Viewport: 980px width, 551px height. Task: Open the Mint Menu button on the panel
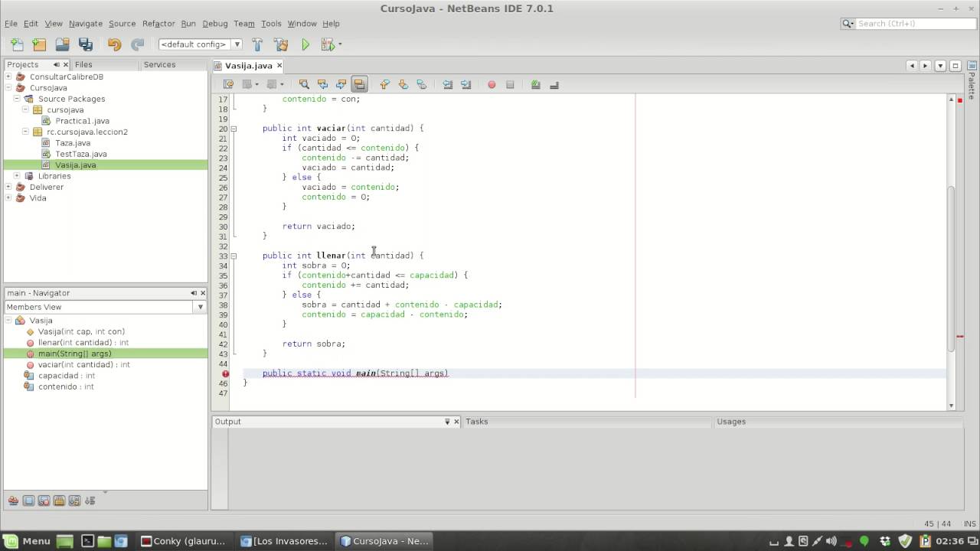[28, 541]
